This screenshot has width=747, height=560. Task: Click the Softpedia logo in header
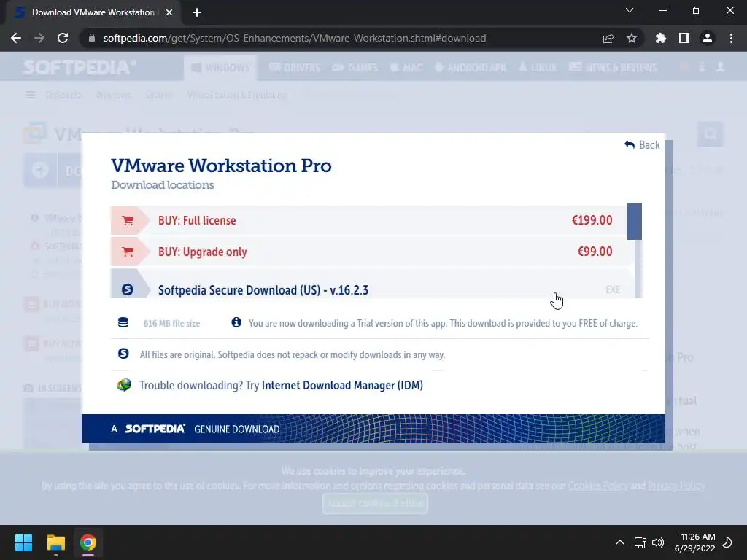click(x=79, y=67)
